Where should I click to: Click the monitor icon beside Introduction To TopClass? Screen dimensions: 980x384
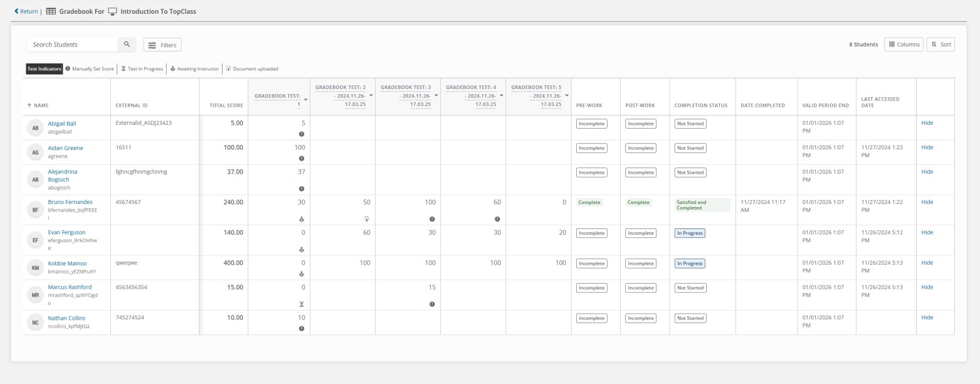pos(112,11)
